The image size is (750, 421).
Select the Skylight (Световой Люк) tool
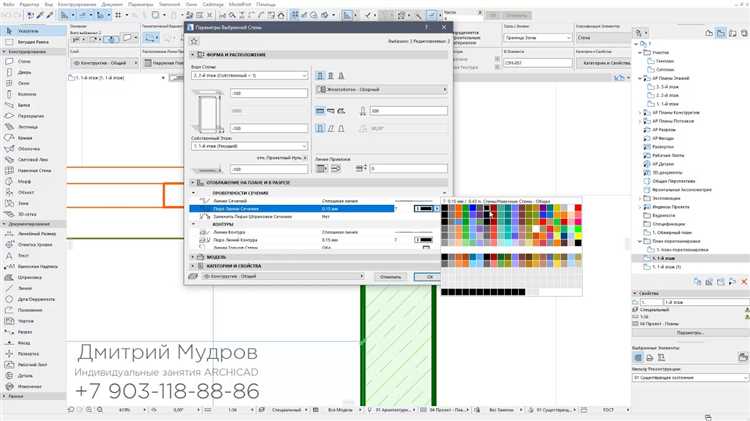[33, 160]
